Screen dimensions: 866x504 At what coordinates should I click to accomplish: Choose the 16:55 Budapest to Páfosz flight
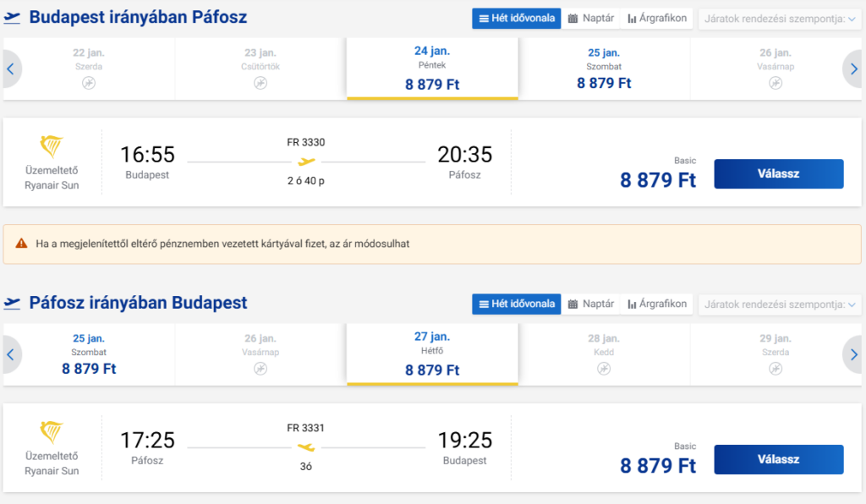pyautogui.click(x=778, y=174)
